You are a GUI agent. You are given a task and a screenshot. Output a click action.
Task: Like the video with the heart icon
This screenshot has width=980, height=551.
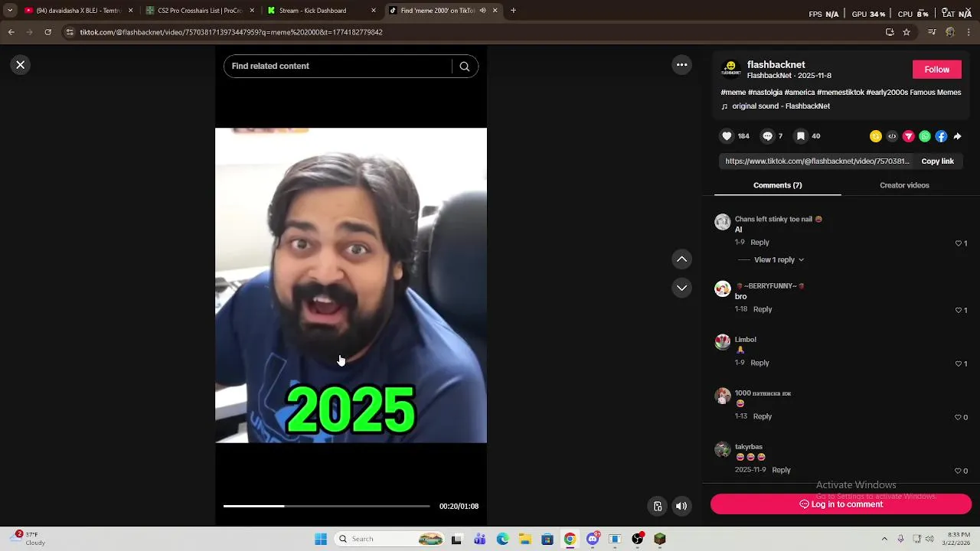tap(727, 136)
